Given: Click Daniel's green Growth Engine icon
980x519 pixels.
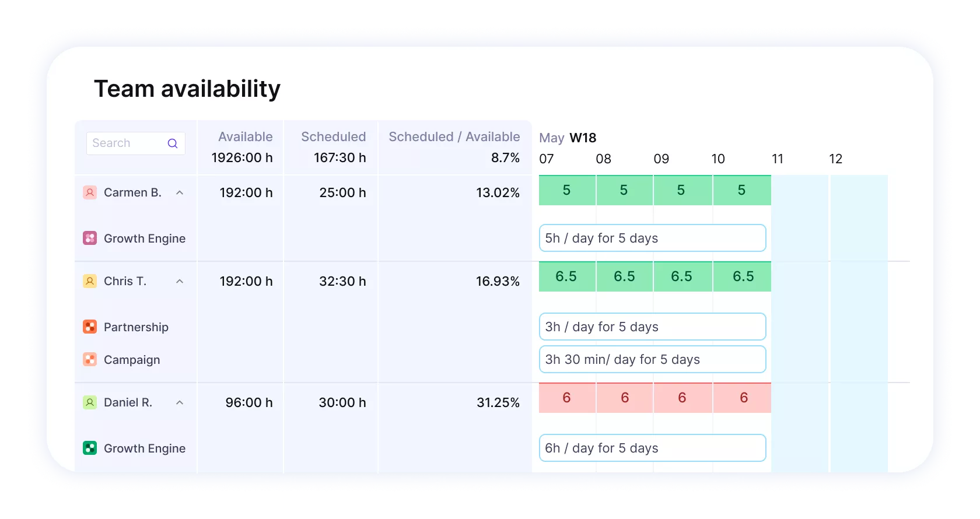Looking at the screenshot, I should coord(90,448).
